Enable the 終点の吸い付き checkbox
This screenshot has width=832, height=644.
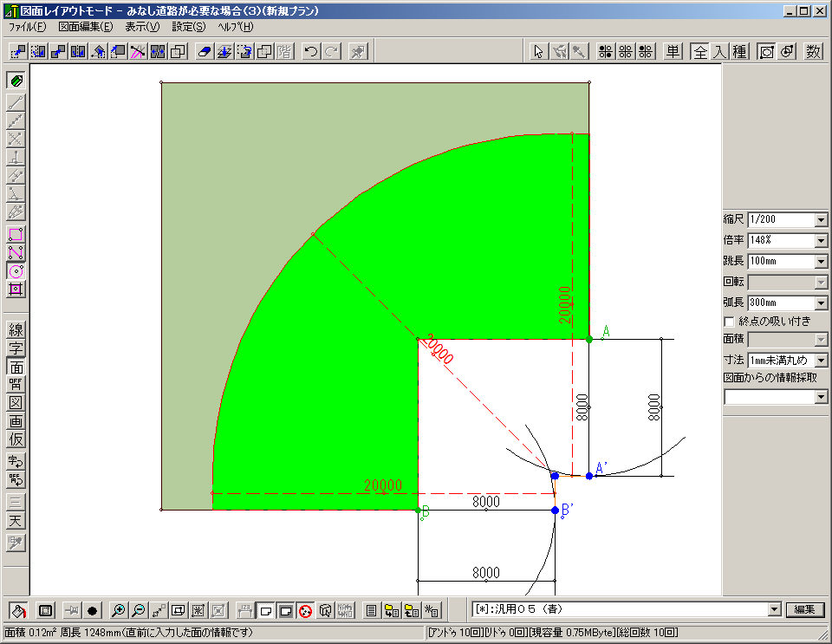click(x=729, y=322)
